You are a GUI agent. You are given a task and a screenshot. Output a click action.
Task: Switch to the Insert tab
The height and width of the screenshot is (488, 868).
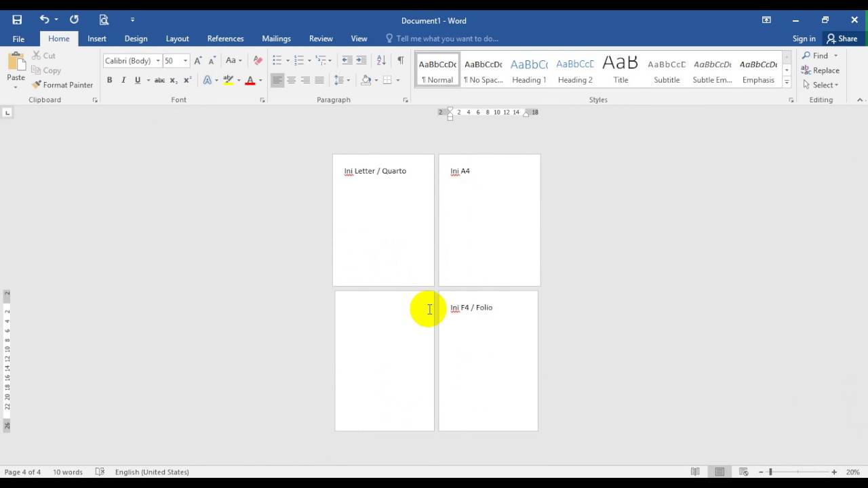97,39
